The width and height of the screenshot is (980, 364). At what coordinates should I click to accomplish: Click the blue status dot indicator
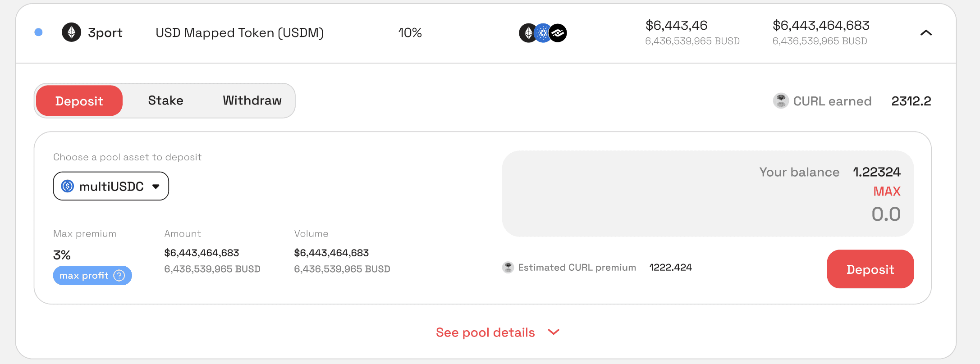coord(39,32)
